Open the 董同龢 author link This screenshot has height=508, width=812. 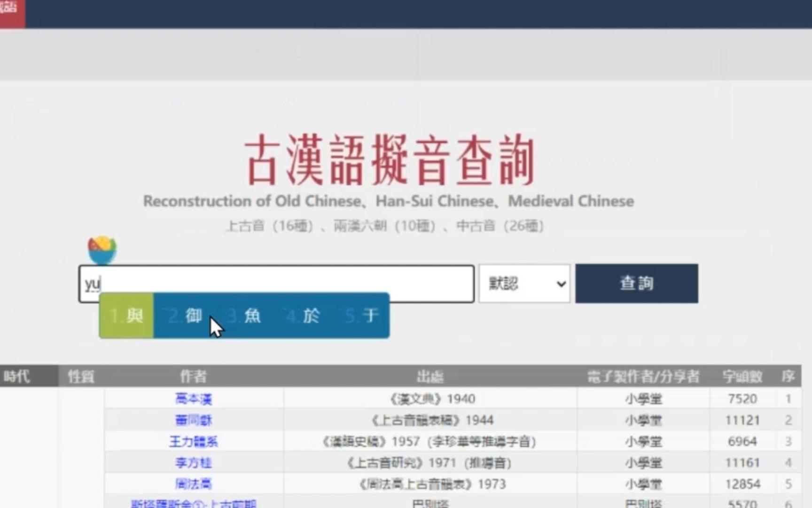[194, 420]
